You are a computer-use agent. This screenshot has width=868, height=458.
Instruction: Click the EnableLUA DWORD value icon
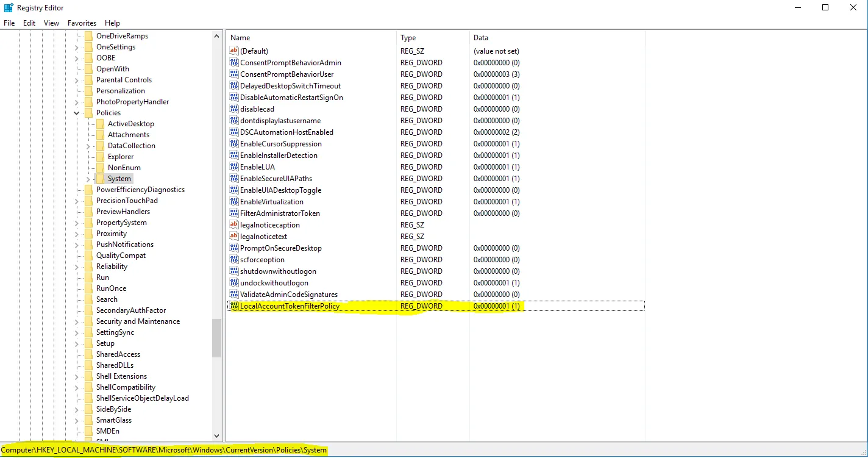click(x=234, y=167)
